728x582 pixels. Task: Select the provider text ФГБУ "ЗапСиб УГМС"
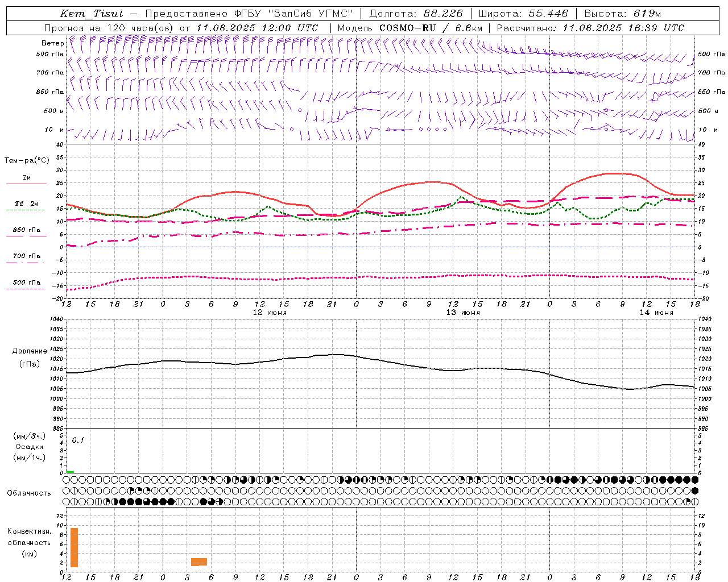pyautogui.click(x=293, y=14)
